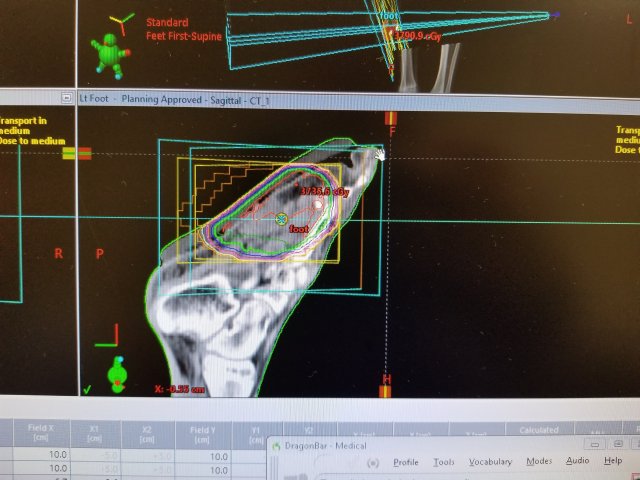Open the DragonBar Help menu

[612, 461]
